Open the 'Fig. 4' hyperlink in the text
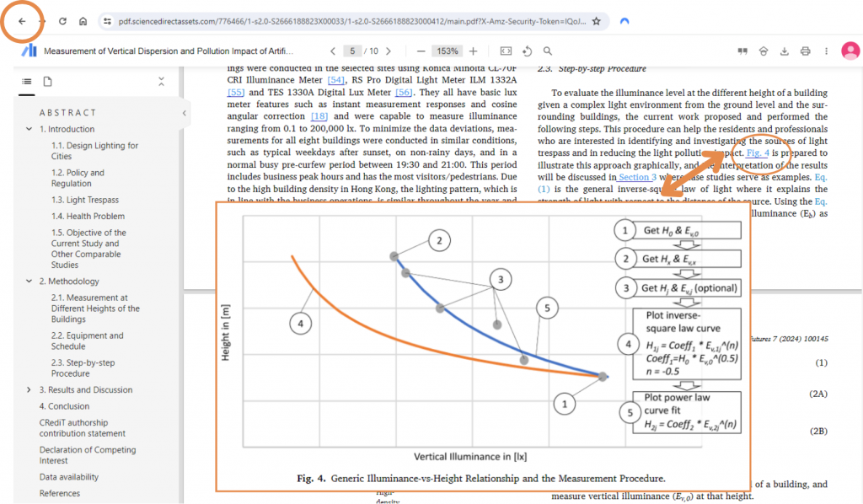 tap(756, 153)
